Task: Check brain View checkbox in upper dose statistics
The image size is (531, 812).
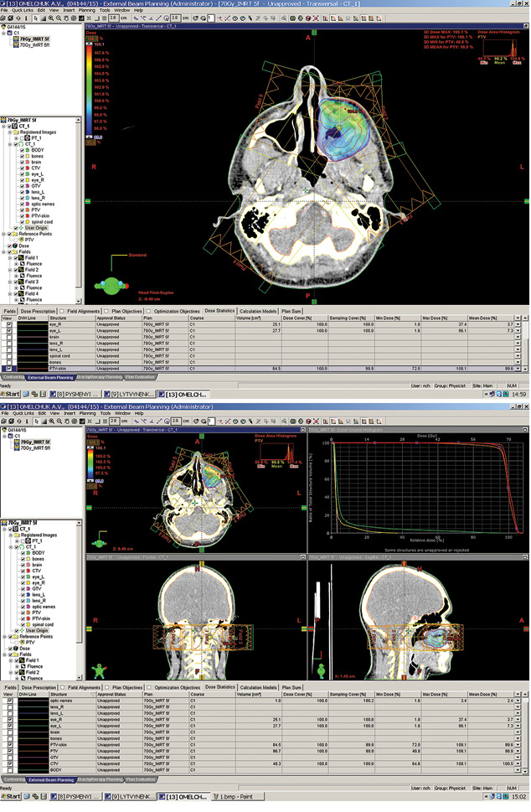Action: click(9, 337)
